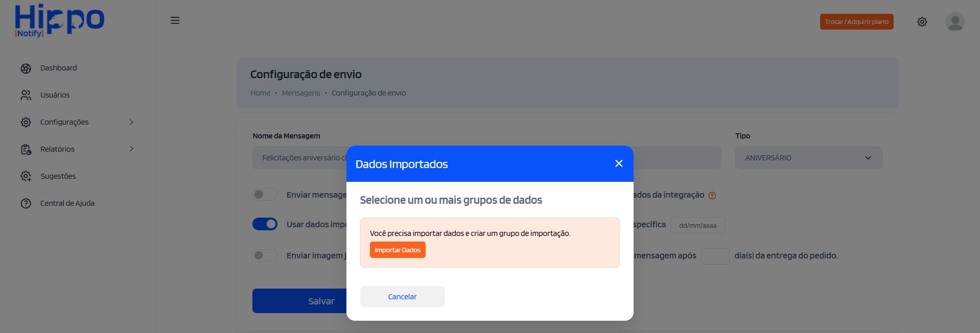Open the help tooltip next to dados da integração

tap(713, 195)
